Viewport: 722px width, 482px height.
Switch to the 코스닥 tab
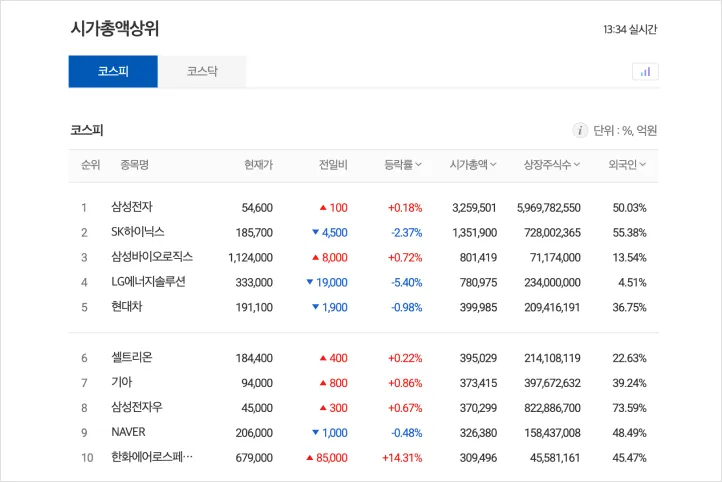[x=202, y=71]
